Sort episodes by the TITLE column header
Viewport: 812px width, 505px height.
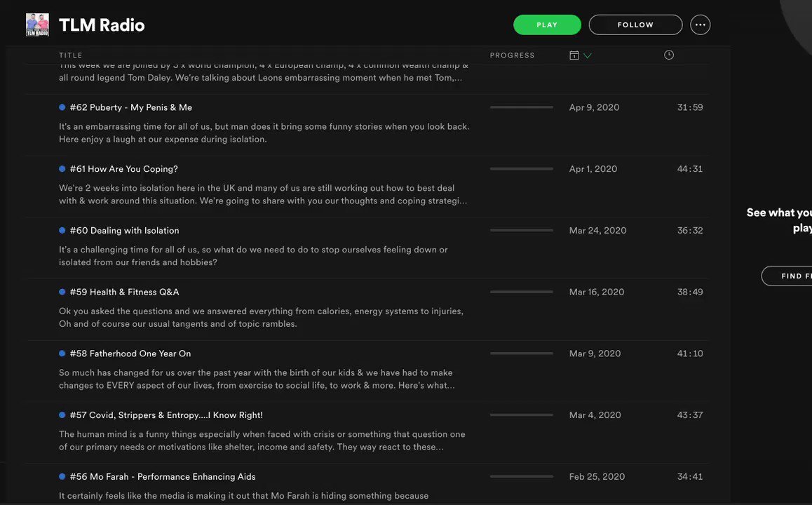coord(70,55)
